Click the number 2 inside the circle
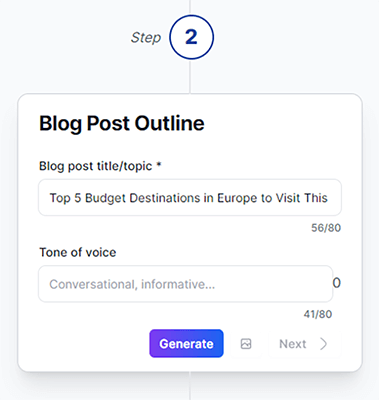 [x=191, y=37]
